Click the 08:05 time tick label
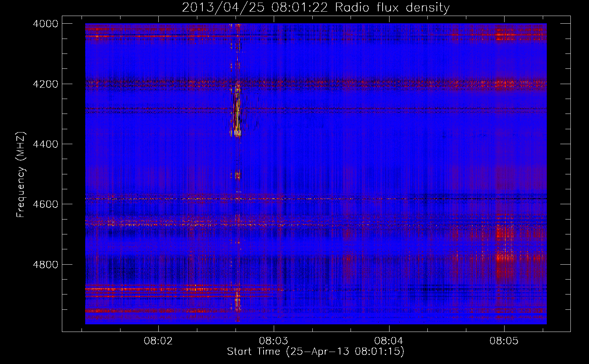The image size is (589, 364). (x=504, y=341)
